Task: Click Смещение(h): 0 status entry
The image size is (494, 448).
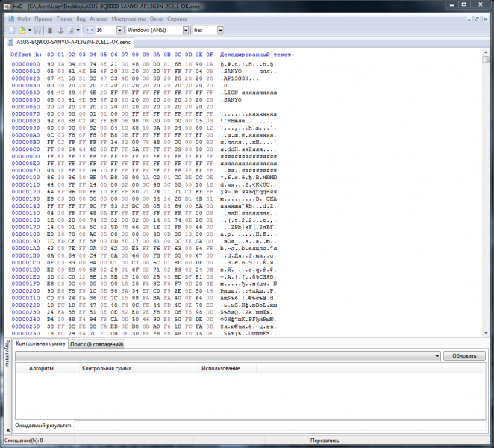Action: click(24, 441)
